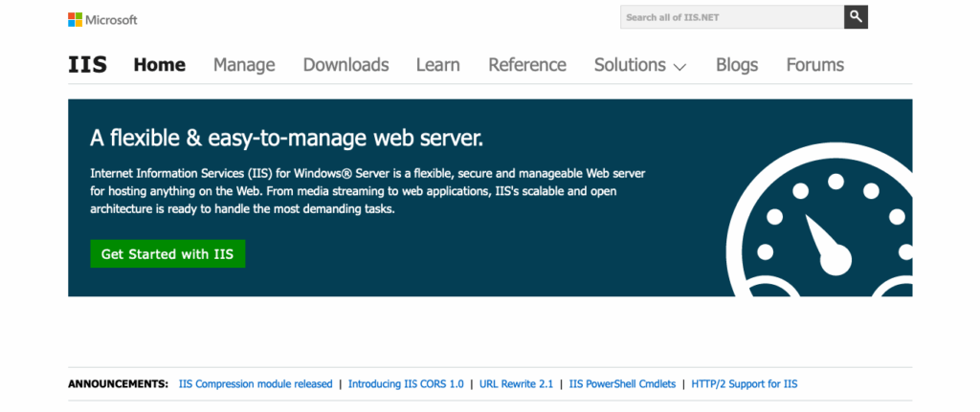Click the IIS site logo text
Image resolution: width=980 pixels, height=412 pixels.
coord(87,65)
